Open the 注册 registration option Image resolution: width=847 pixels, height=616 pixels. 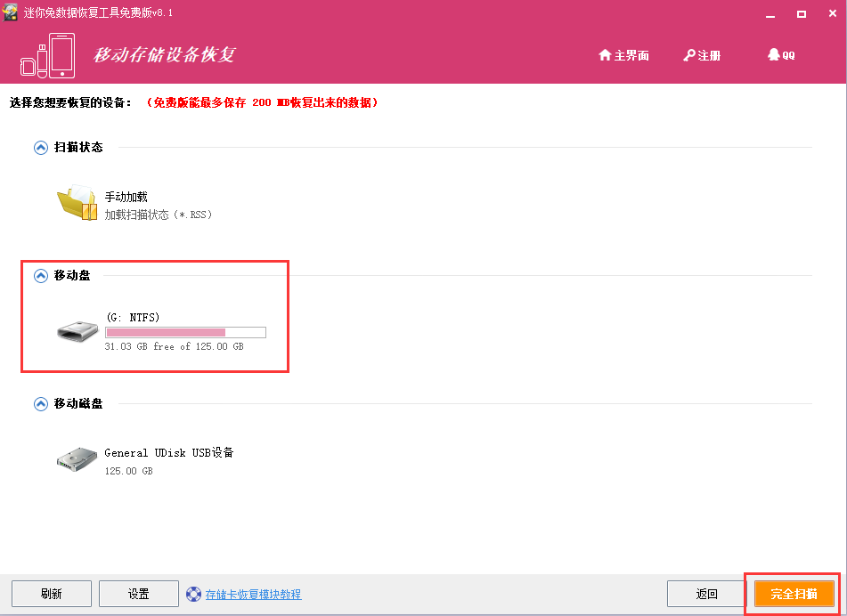[702, 55]
